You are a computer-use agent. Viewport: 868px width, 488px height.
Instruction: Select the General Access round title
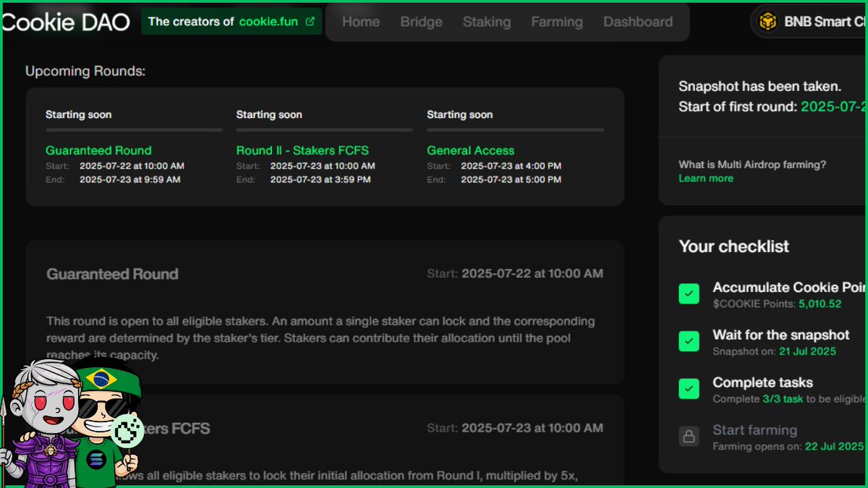point(470,150)
